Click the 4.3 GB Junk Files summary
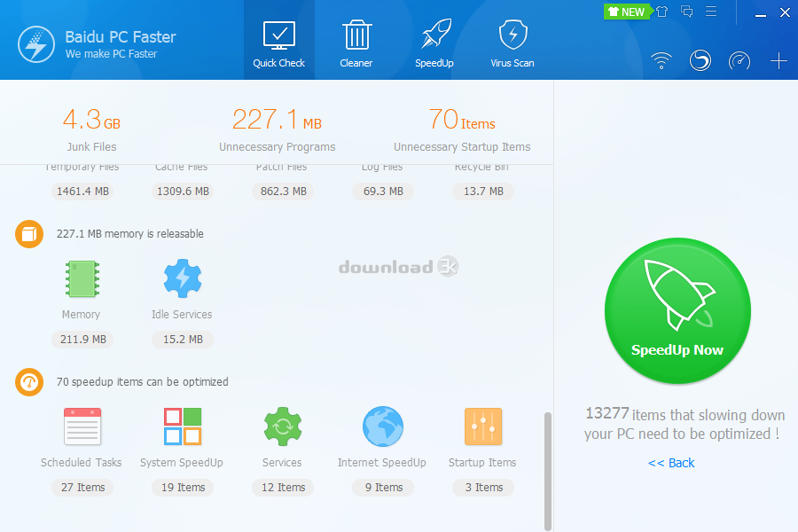The image size is (798, 532). [91, 129]
